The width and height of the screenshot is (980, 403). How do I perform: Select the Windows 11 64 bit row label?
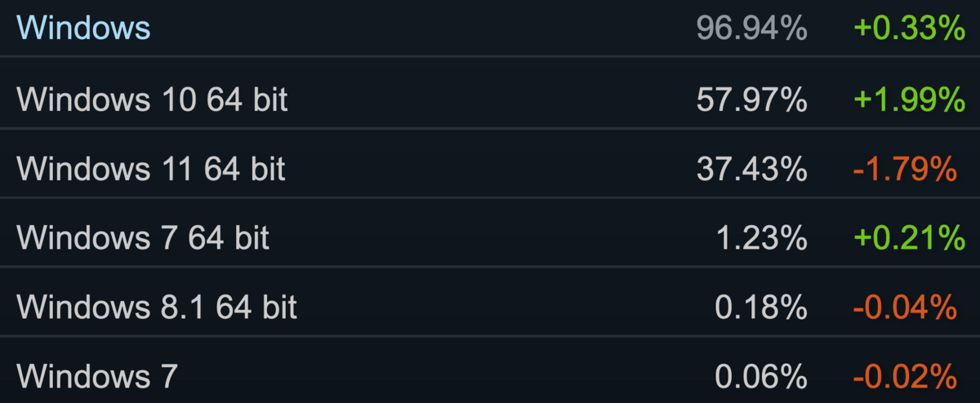(151, 169)
